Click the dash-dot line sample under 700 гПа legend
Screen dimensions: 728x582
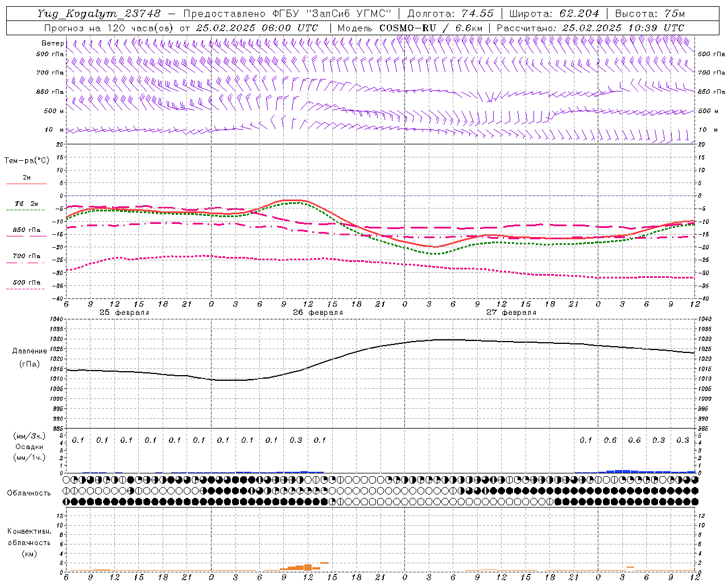(26, 263)
